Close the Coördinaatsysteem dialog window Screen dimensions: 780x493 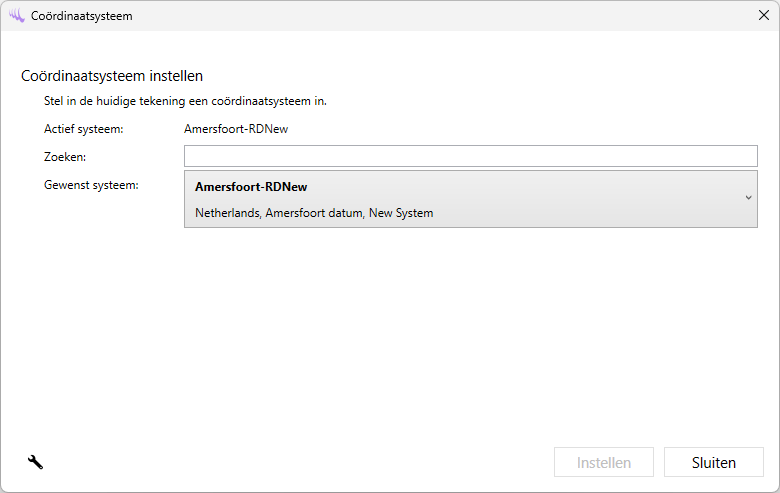coord(764,16)
